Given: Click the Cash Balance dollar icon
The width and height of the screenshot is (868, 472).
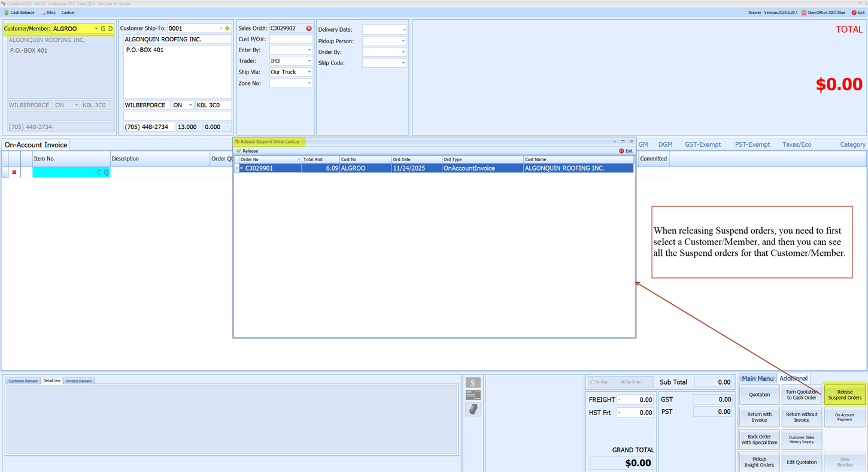Looking at the screenshot, I should 7,13.
